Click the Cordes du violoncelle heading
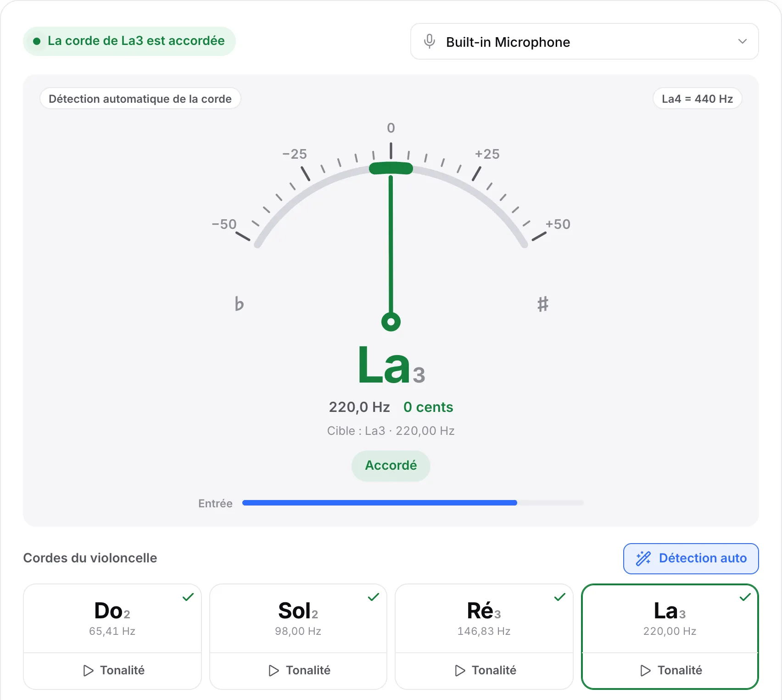The height and width of the screenshot is (700, 782). pos(90,558)
